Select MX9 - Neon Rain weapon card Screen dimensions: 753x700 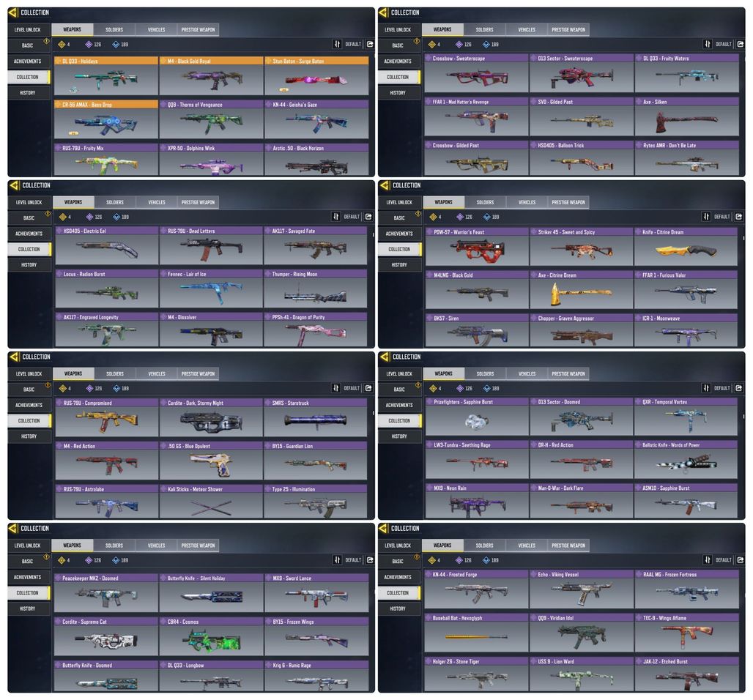click(x=477, y=502)
